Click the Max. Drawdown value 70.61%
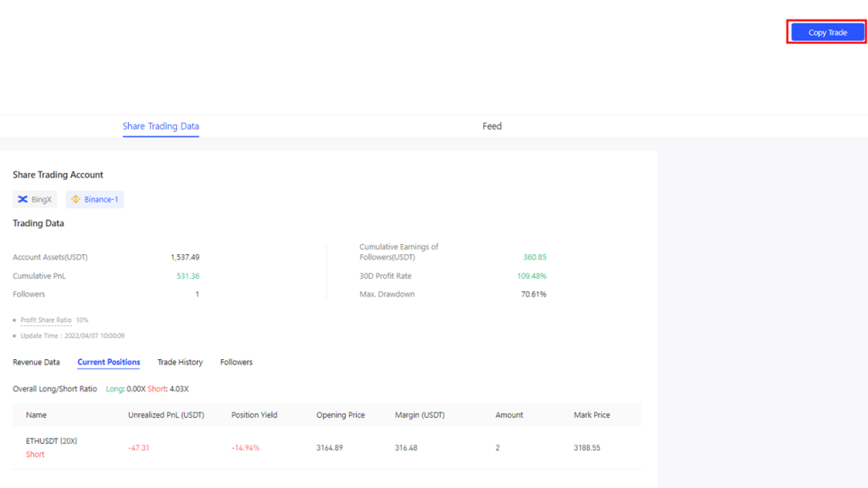 (x=534, y=294)
